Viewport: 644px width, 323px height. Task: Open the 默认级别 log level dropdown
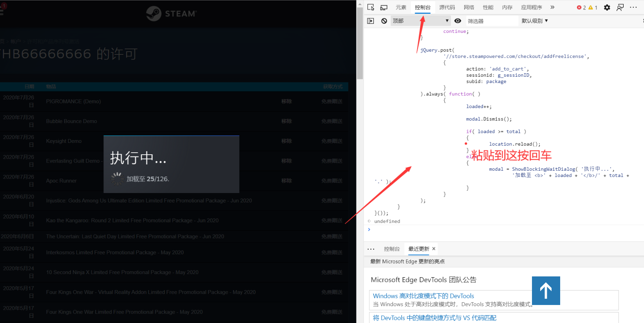[535, 21]
